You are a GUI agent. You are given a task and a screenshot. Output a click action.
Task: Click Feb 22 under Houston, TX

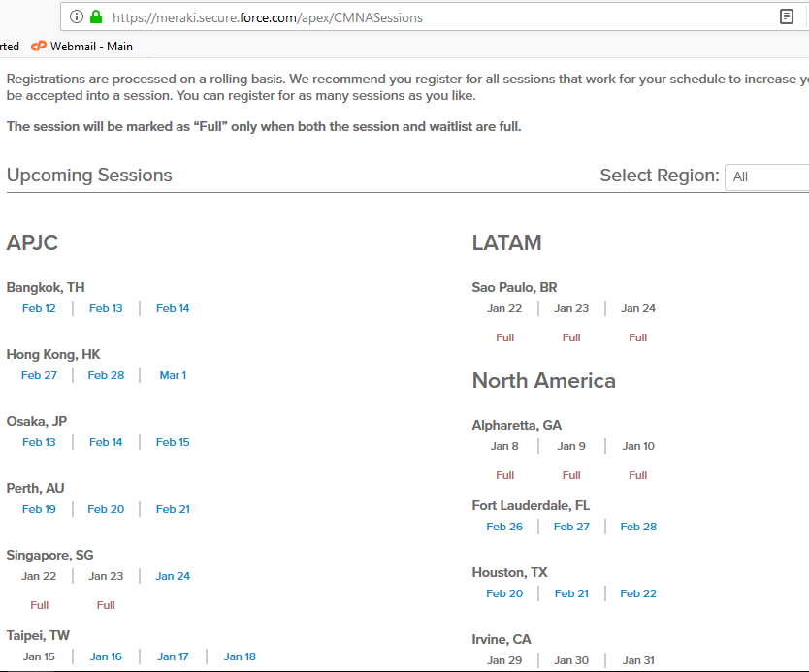[x=638, y=592]
